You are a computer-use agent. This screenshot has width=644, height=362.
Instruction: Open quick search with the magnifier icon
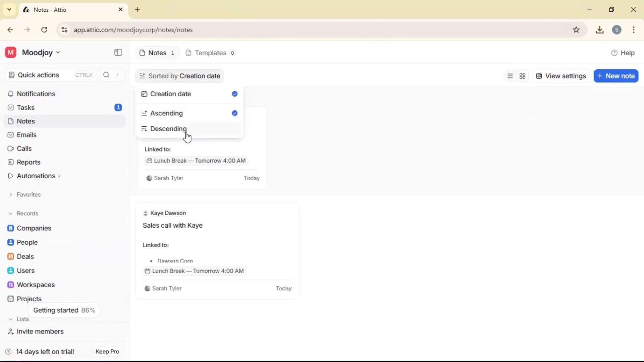tap(106, 75)
